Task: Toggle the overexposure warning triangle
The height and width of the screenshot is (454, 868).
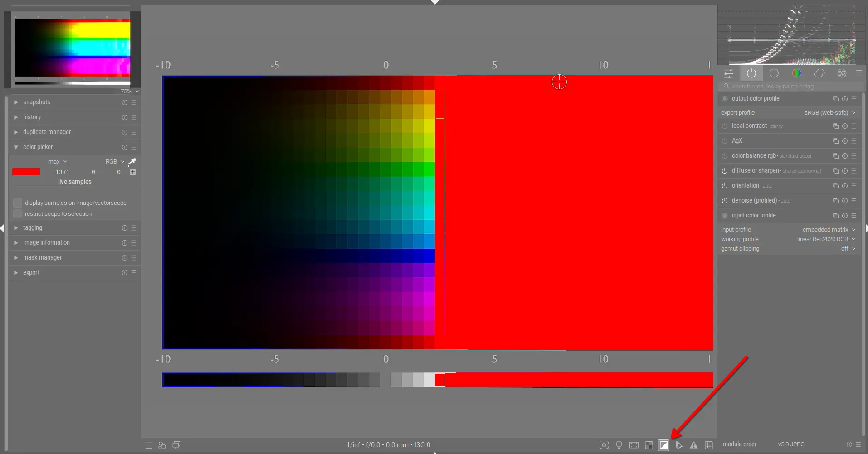Action: [x=694, y=445]
